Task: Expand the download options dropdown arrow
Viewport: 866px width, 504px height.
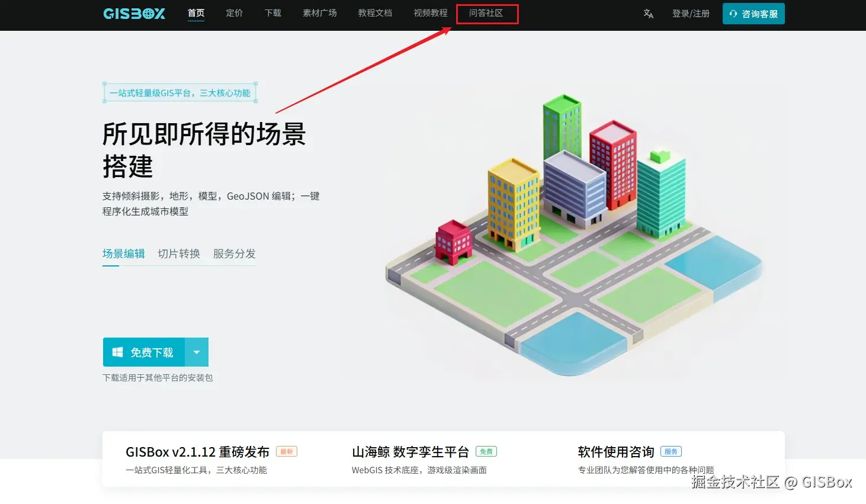Action: pyautogui.click(x=197, y=352)
